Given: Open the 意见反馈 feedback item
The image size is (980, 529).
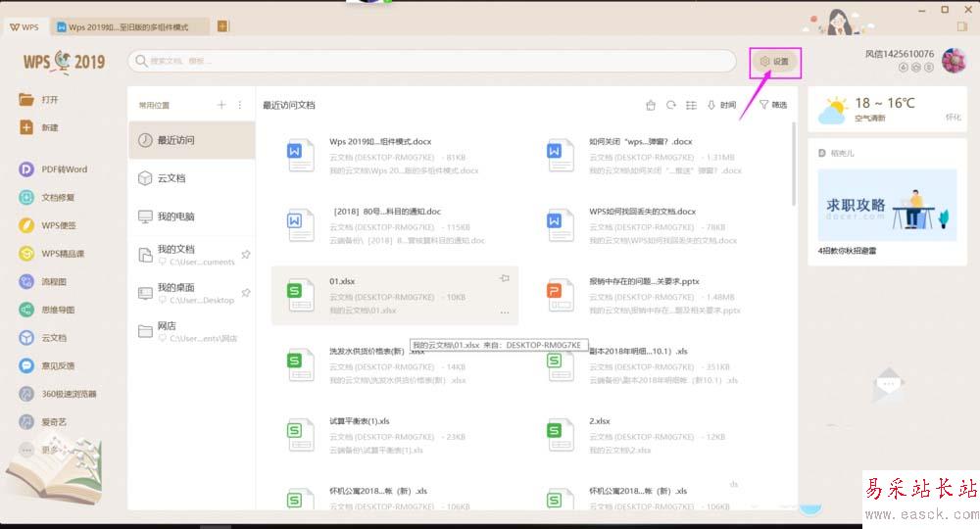Looking at the screenshot, I should point(47,366).
